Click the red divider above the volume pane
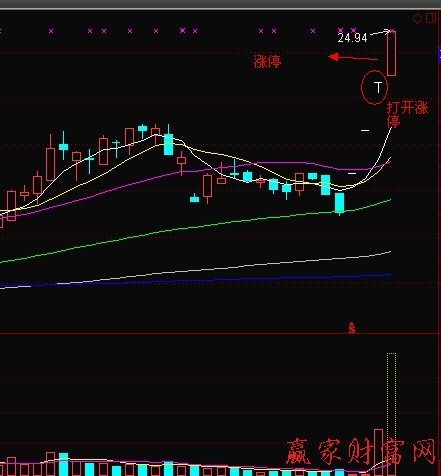The width and height of the screenshot is (441, 476). tap(218, 333)
